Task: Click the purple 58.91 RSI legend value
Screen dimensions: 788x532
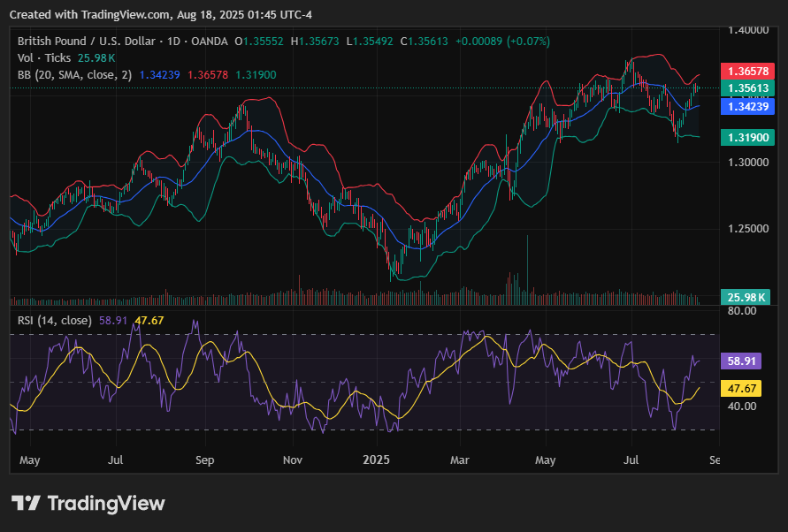Action: [x=113, y=320]
